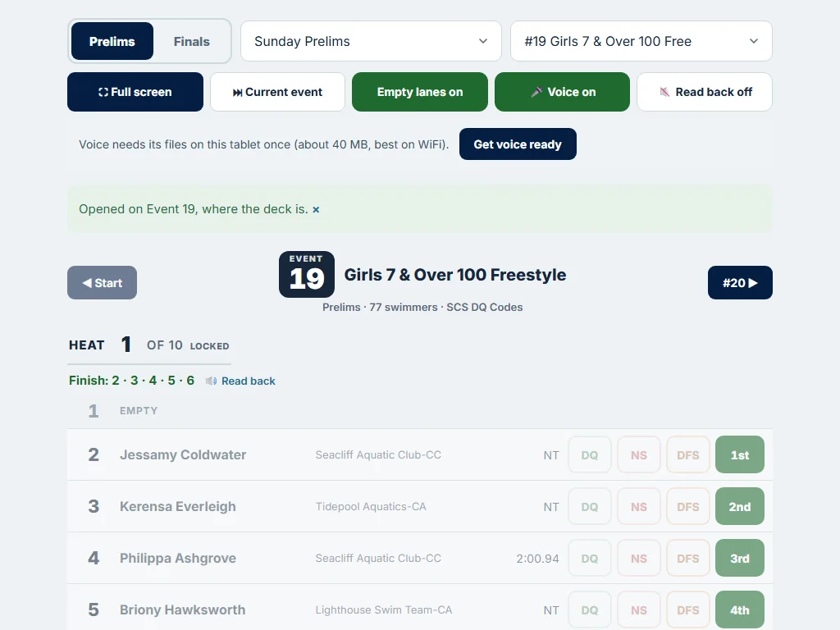Screen dimensions: 840x630
Task: Click Jessamy Coldwater's 1st place button
Action: tap(740, 454)
